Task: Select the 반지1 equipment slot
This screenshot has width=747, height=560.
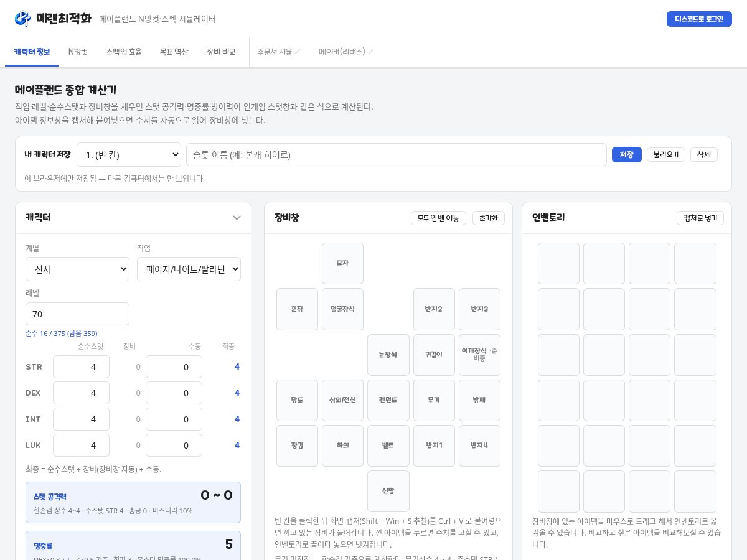Action: 434,446
